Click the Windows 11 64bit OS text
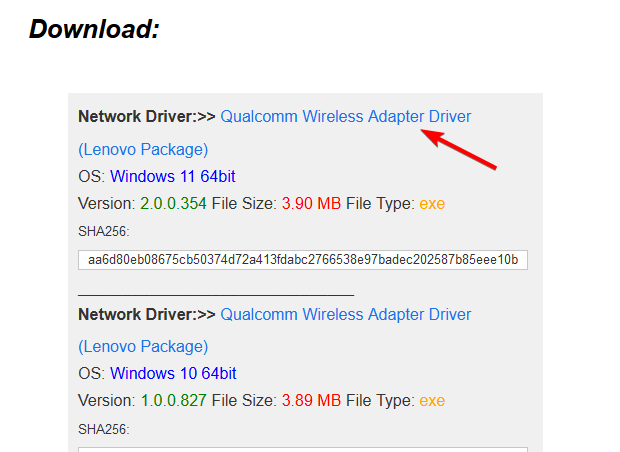The image size is (620, 452). click(x=173, y=176)
